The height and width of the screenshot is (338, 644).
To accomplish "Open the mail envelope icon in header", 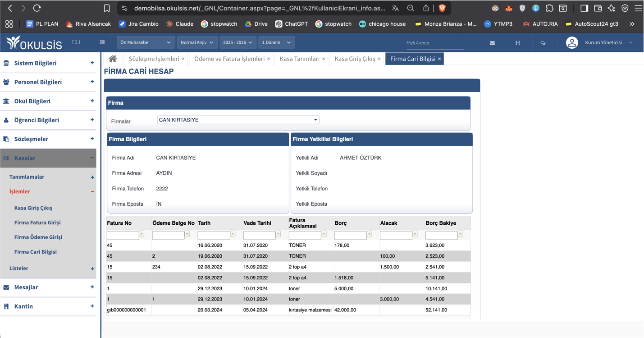I will [x=492, y=43].
